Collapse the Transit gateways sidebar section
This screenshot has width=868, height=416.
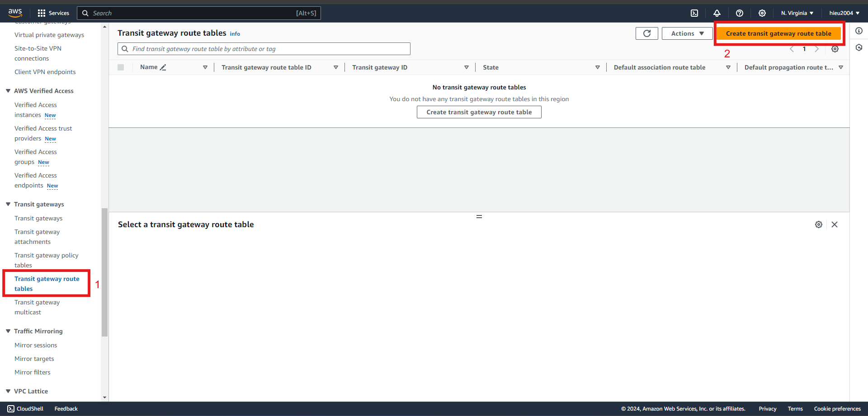click(8, 204)
